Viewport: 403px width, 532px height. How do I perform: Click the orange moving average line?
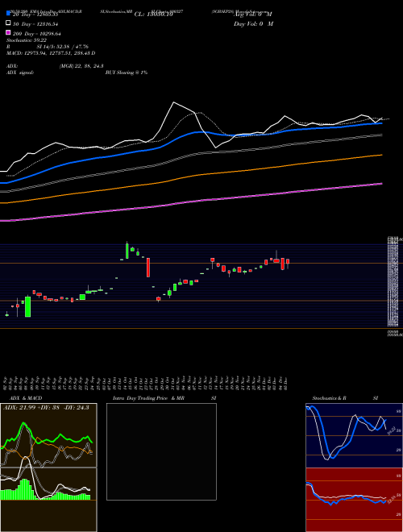[191, 176]
